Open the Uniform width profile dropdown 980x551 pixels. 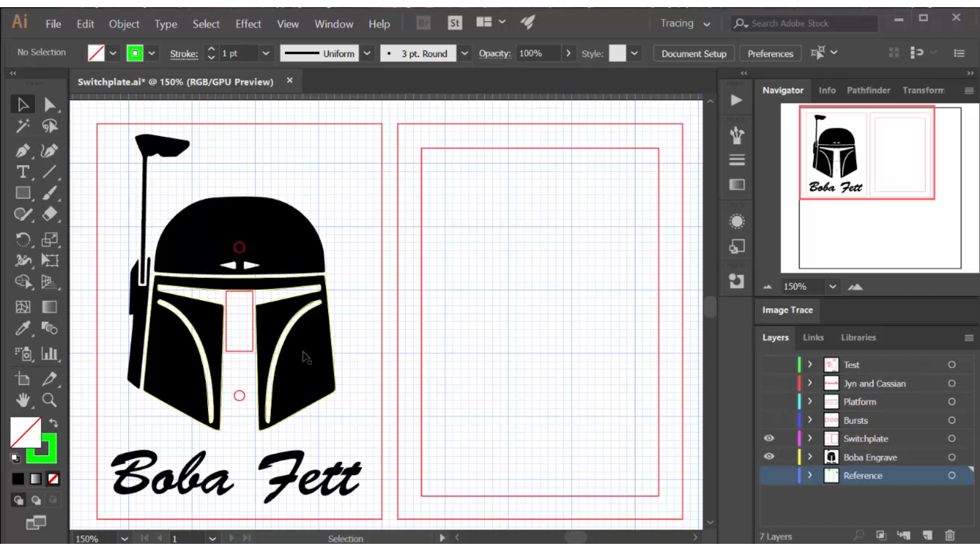[x=367, y=53]
